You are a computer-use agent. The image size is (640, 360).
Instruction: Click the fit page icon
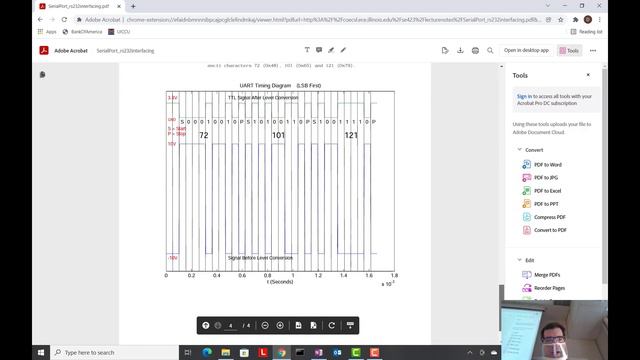[x=313, y=325]
